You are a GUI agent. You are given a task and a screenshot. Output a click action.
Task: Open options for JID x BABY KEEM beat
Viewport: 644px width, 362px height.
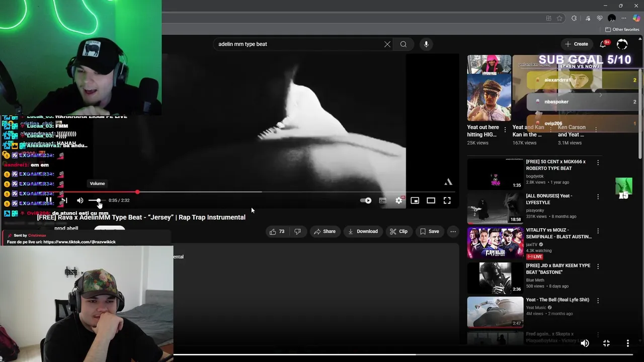598,266
